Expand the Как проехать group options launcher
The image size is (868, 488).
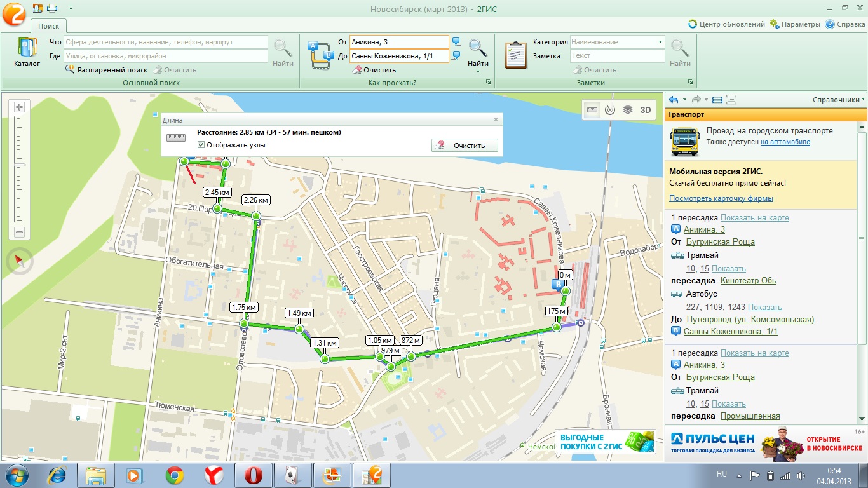489,83
